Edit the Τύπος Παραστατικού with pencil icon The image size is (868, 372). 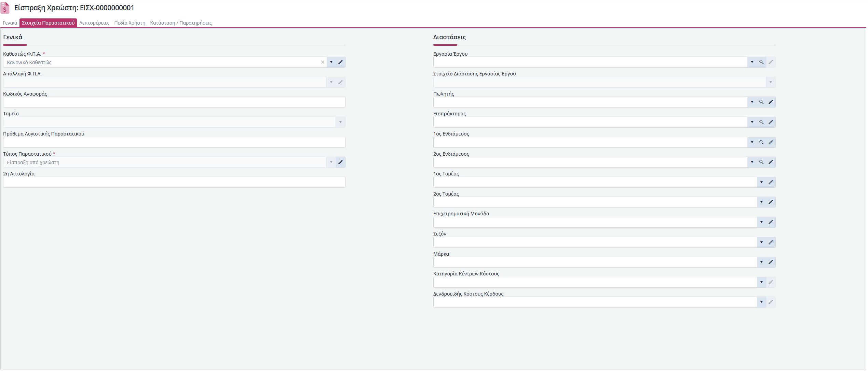tap(340, 162)
